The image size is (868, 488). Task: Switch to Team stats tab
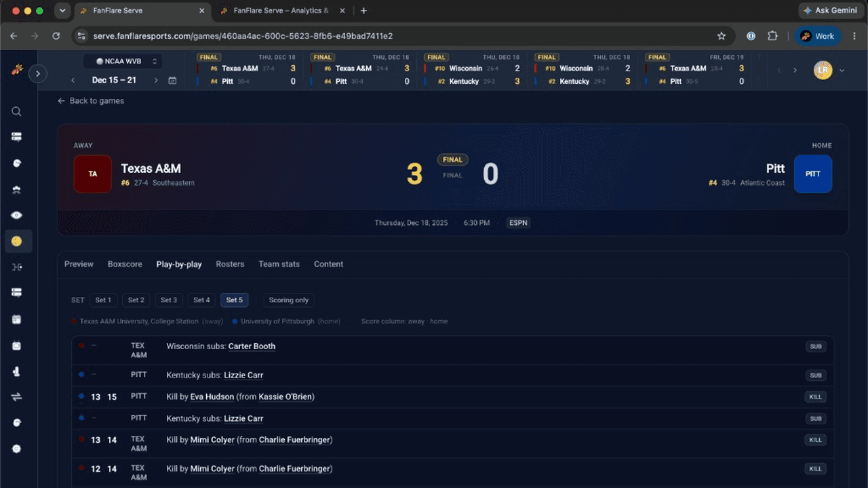point(279,264)
